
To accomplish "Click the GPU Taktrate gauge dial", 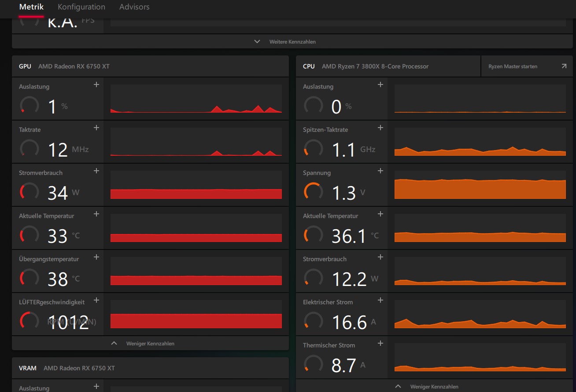I will 29,148.
